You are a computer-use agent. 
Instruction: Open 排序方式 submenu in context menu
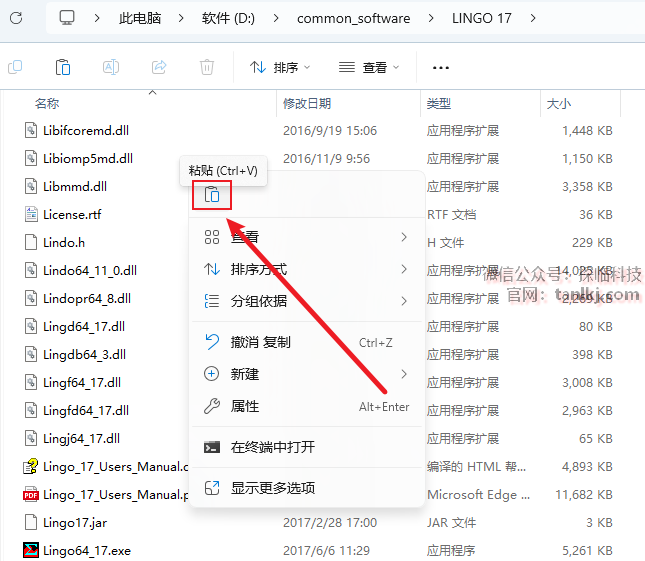(306, 269)
